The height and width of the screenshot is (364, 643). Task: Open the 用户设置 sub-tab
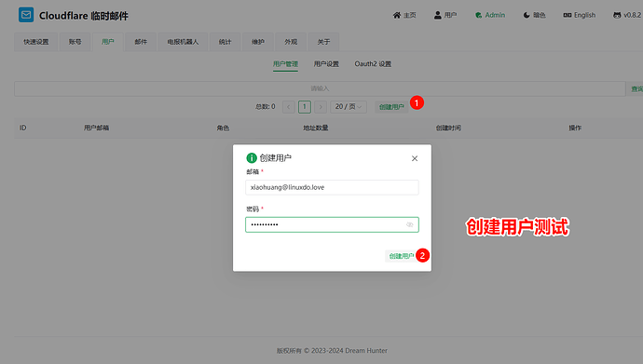[326, 64]
